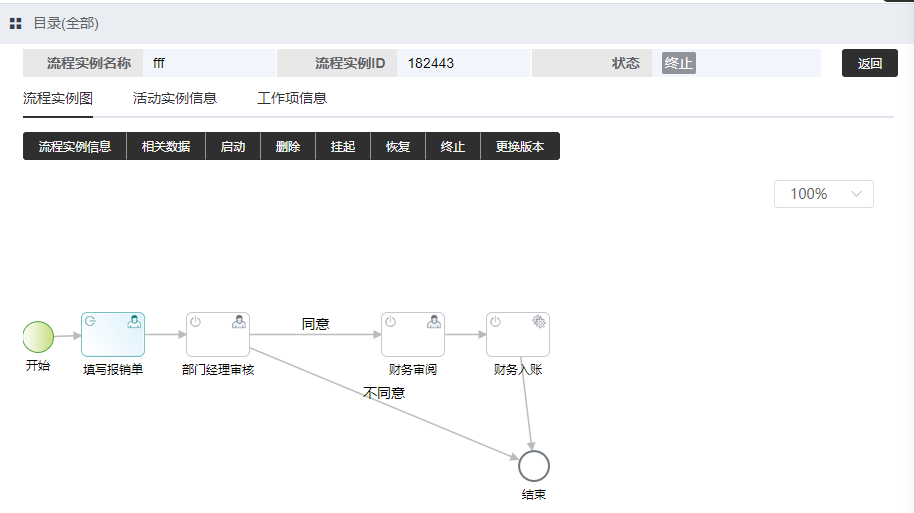
Task: Click the 流程实例ID field showing 182443
Action: (x=463, y=63)
